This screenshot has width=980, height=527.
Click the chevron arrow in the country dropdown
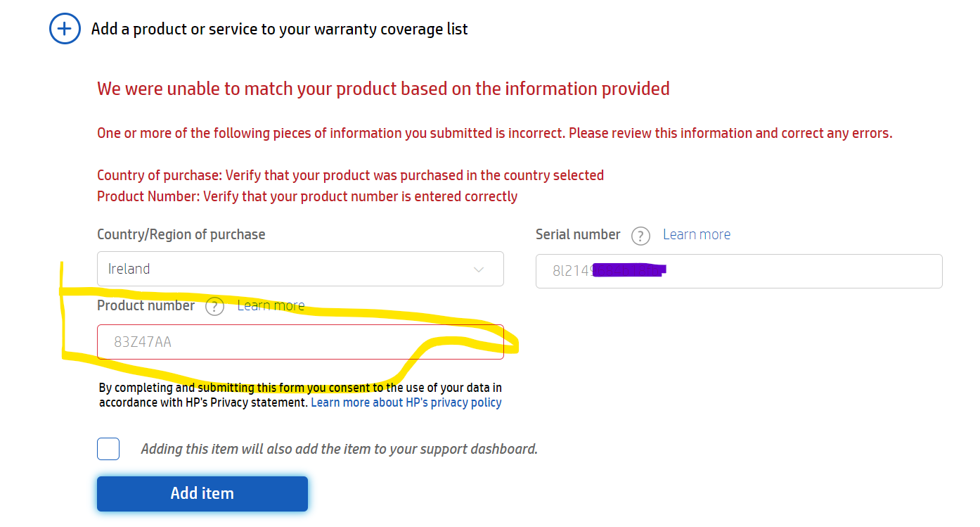(x=479, y=269)
